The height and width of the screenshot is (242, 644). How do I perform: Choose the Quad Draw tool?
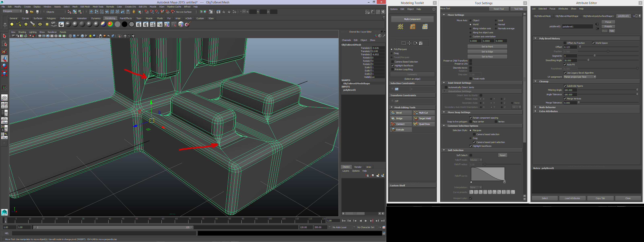point(423,124)
